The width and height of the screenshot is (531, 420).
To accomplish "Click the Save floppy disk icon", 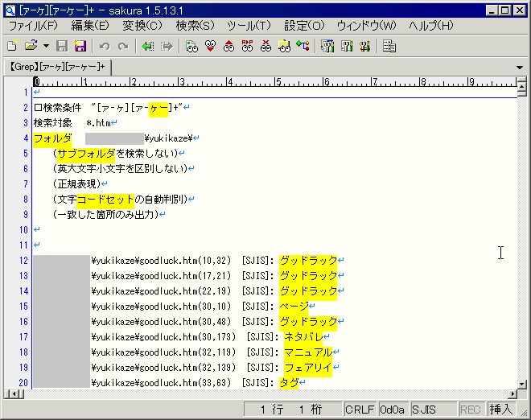I will coord(62,46).
